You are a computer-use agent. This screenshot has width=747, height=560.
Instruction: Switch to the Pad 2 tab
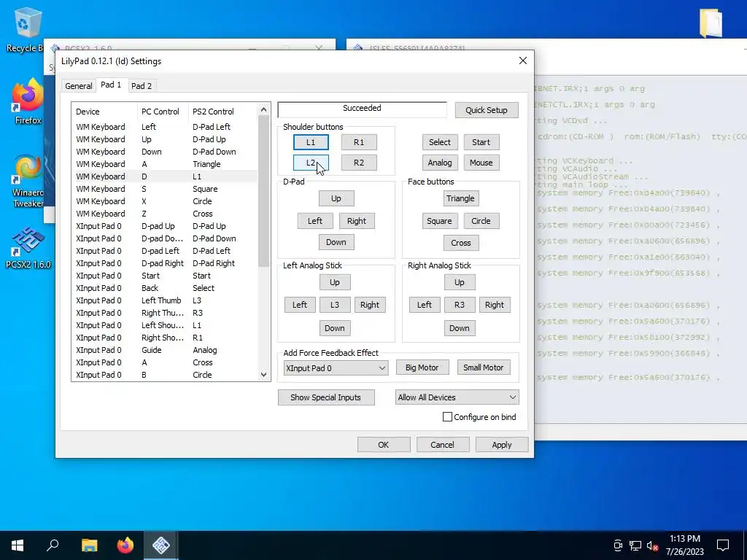142,86
